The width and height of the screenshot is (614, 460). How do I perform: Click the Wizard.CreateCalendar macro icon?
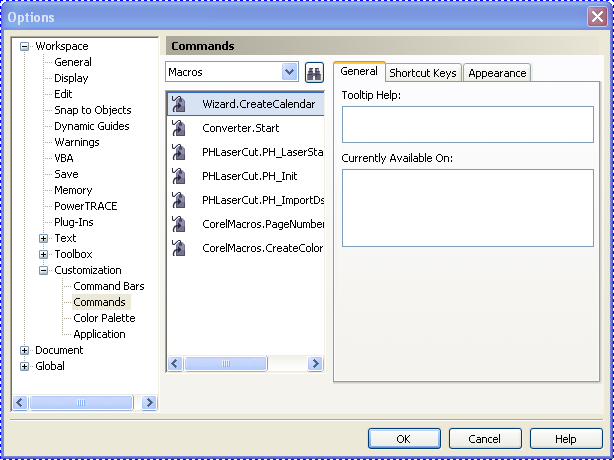(x=179, y=104)
